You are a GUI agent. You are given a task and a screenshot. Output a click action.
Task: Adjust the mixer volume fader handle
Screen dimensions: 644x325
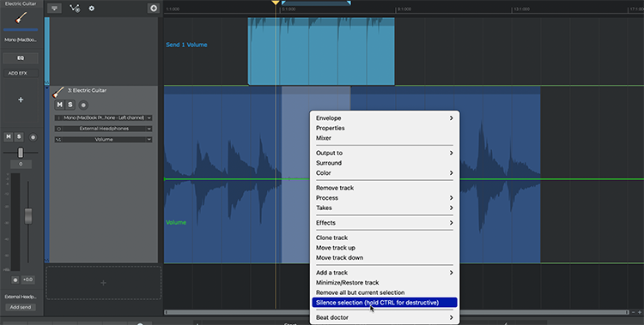[x=28, y=216]
